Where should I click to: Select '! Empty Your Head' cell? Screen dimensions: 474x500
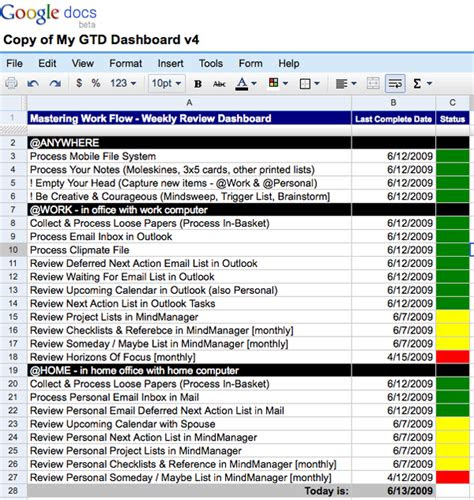click(x=189, y=183)
